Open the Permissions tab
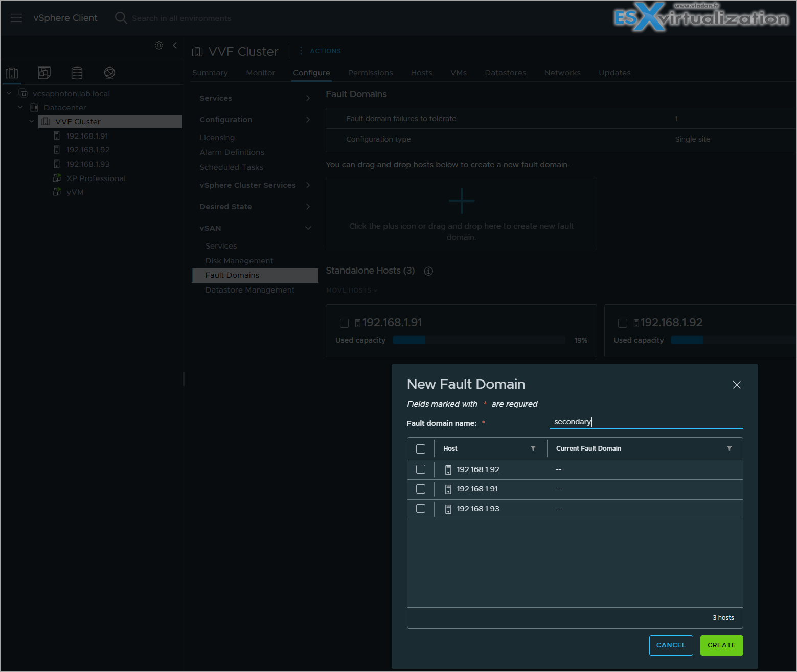Image resolution: width=797 pixels, height=672 pixels. (371, 73)
